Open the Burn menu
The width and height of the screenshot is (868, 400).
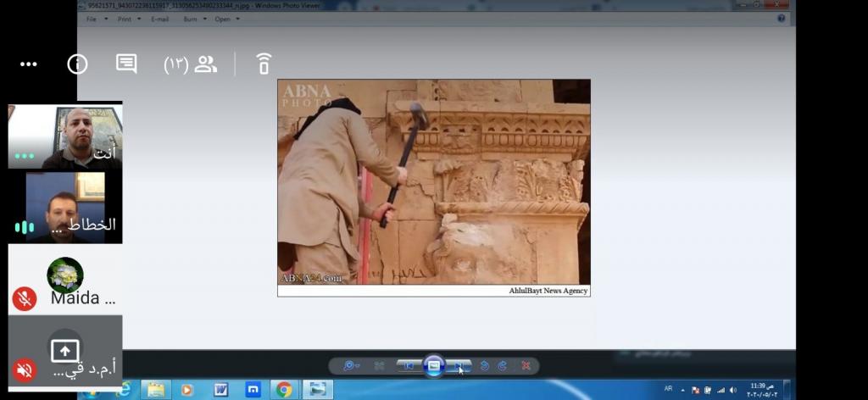[x=193, y=19]
